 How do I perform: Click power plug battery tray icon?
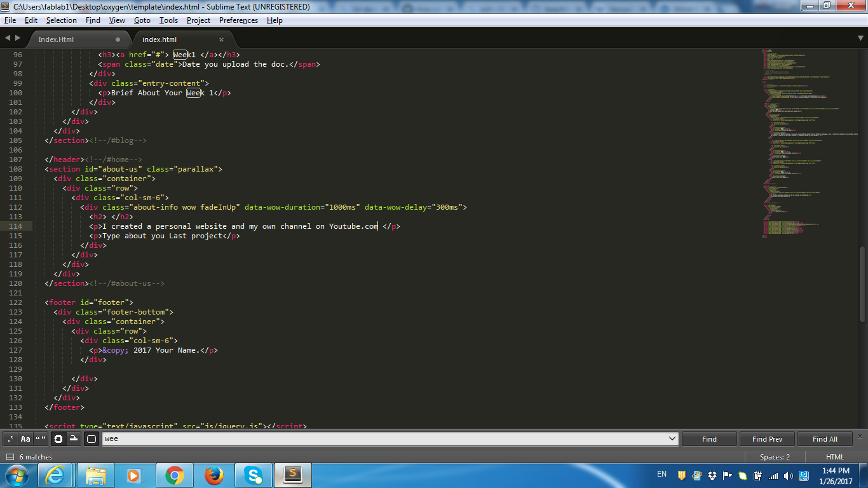click(757, 475)
